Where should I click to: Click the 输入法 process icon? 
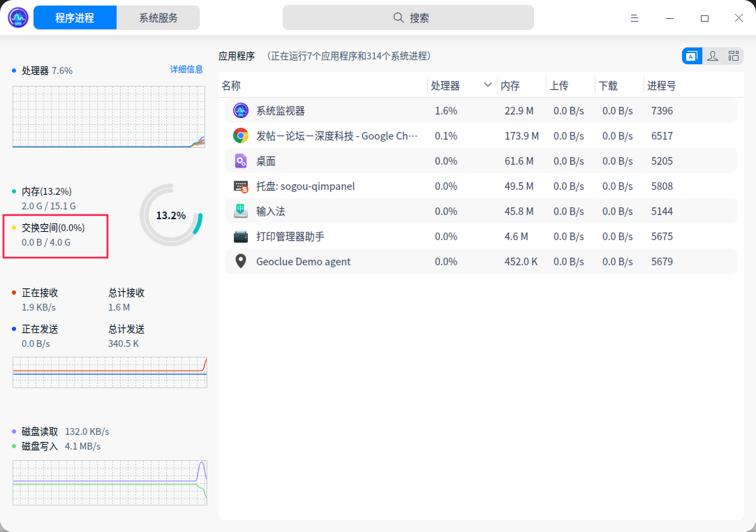pos(241,212)
